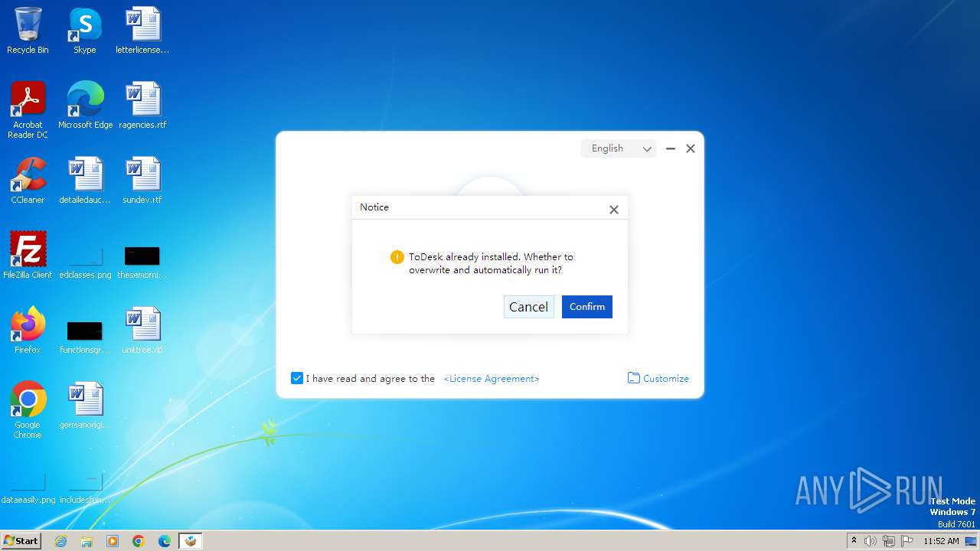Viewport: 980px width, 551px height.
Task: Close the Notice dialog
Action: 613,210
